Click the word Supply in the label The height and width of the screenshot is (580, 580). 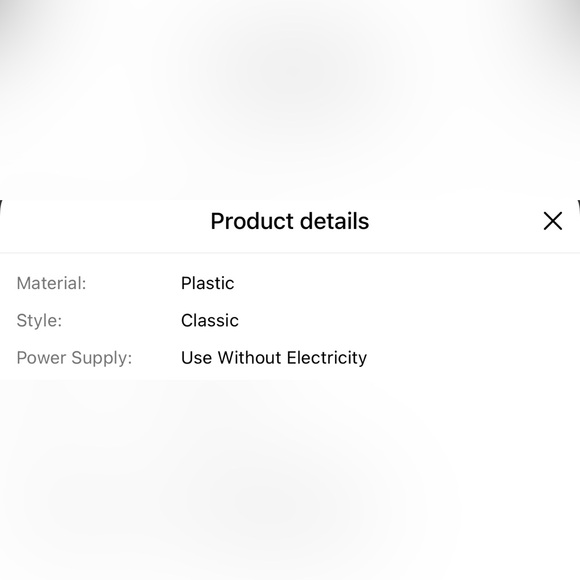(102, 358)
